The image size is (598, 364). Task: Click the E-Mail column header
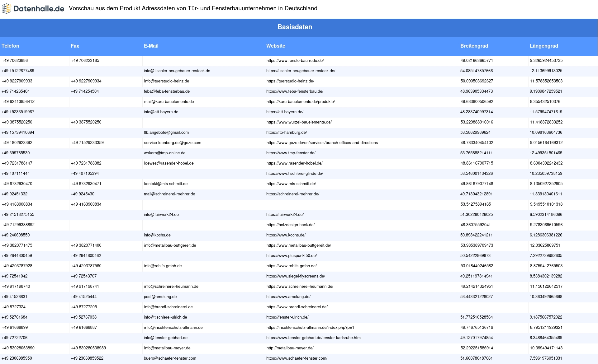click(x=151, y=46)
